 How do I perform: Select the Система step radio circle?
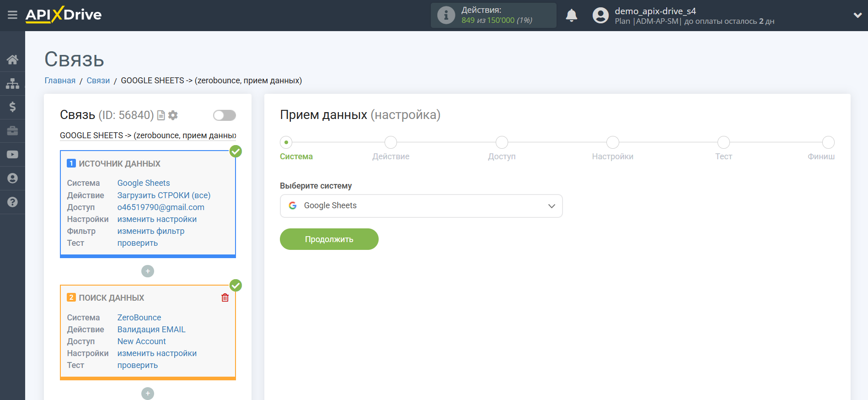(x=286, y=142)
